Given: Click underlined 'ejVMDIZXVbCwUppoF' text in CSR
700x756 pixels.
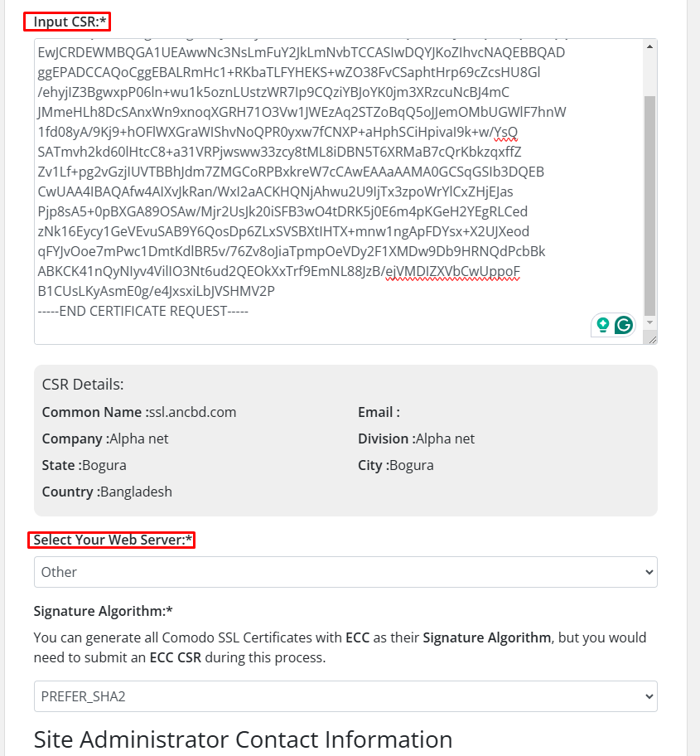Looking at the screenshot, I should point(452,271).
